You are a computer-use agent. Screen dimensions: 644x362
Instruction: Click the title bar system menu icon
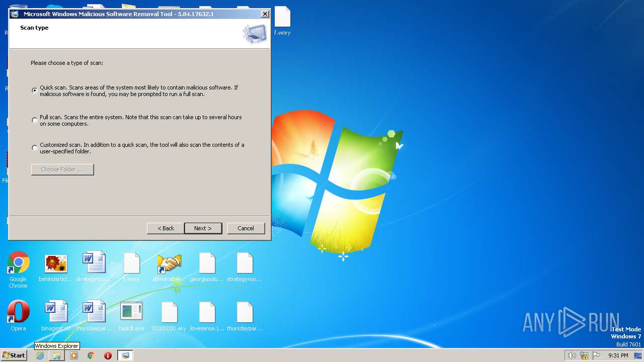coord(15,14)
